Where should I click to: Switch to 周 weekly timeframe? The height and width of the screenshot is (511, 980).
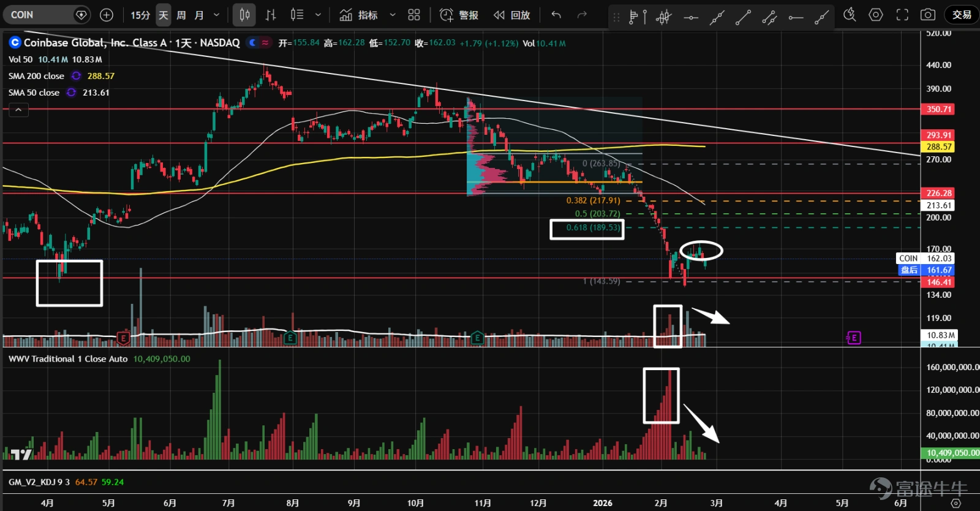tap(181, 15)
